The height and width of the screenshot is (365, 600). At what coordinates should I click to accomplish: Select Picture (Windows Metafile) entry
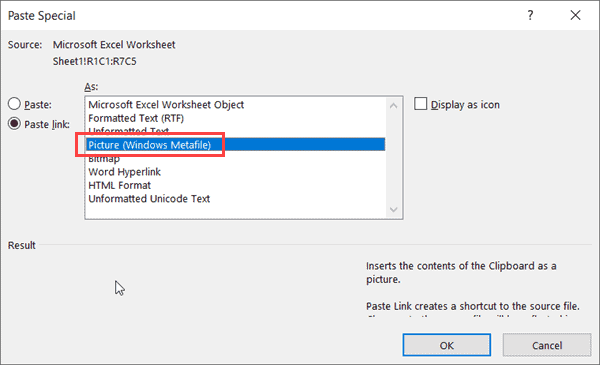click(x=235, y=145)
